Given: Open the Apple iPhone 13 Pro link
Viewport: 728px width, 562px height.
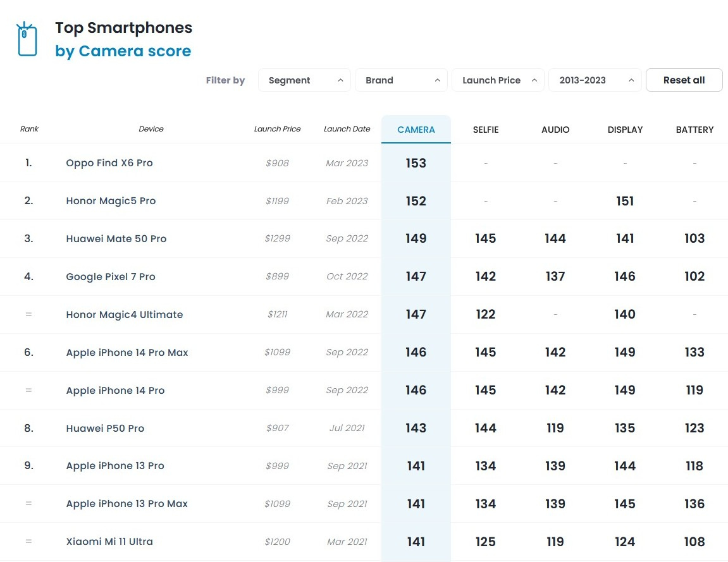Looking at the screenshot, I should [x=115, y=466].
